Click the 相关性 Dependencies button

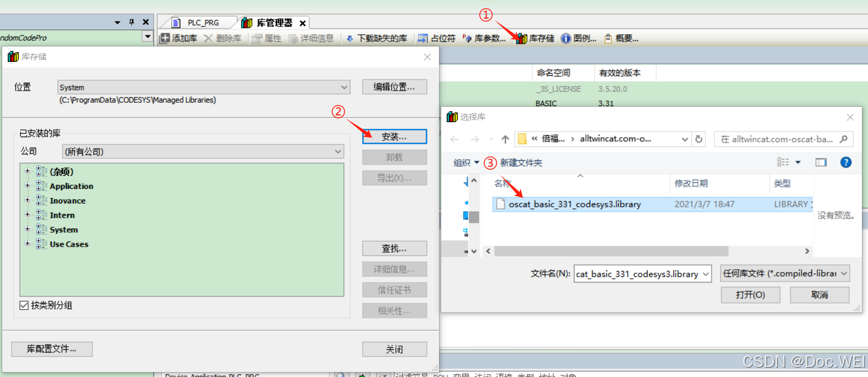coord(395,311)
